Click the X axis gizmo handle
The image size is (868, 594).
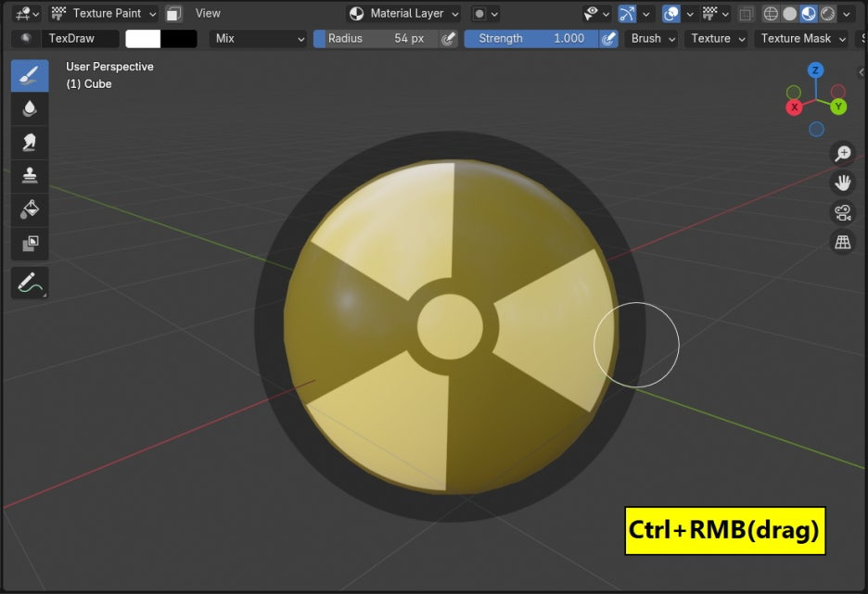795,107
